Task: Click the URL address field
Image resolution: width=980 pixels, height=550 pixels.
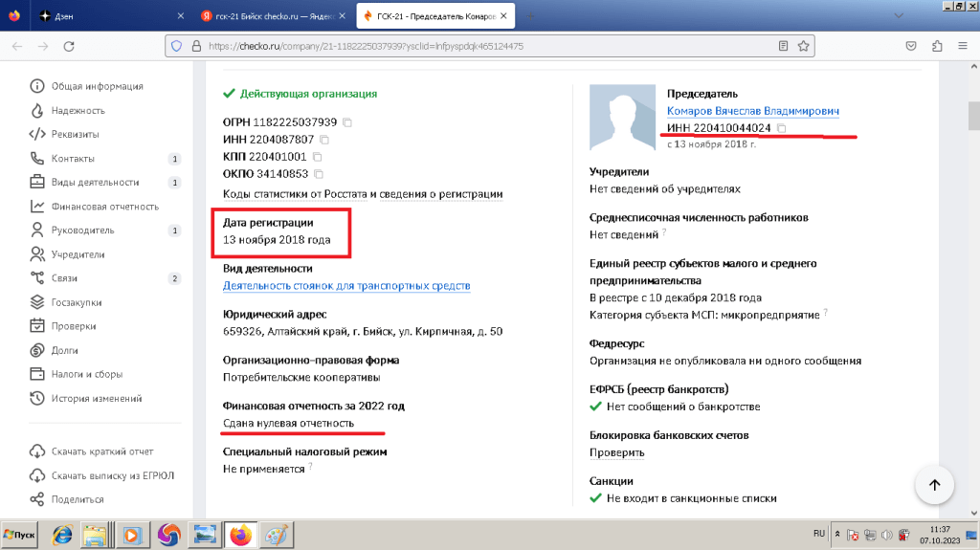Action: (x=479, y=46)
